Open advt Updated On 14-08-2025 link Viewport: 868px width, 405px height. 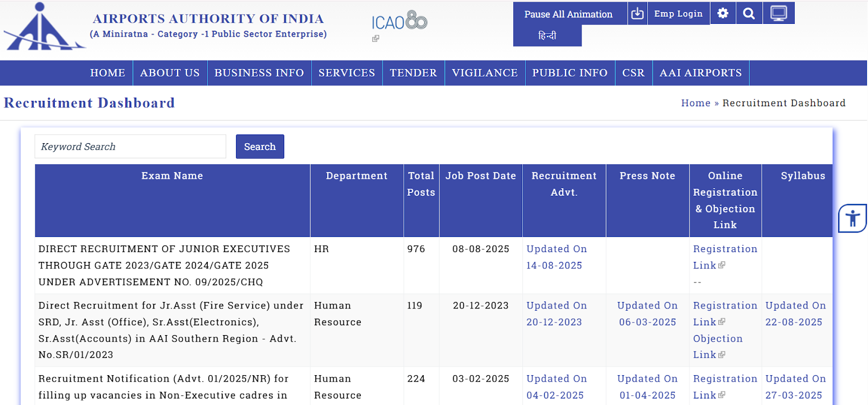tap(557, 257)
